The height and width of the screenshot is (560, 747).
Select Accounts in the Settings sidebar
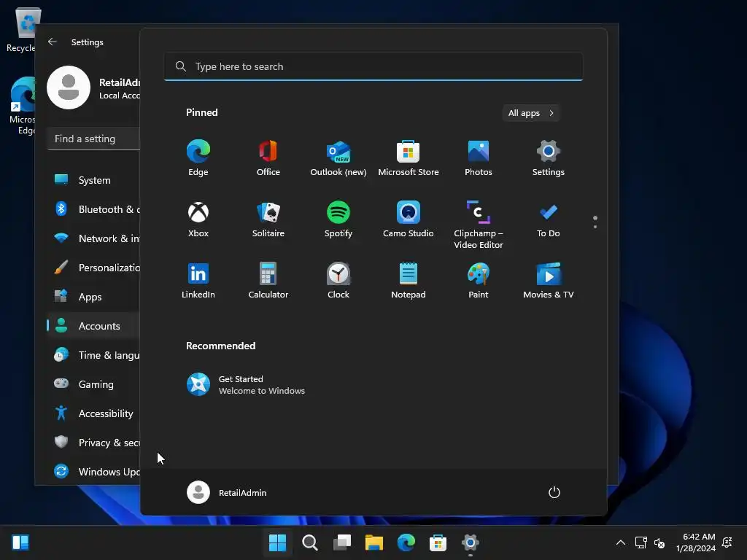[94, 326]
